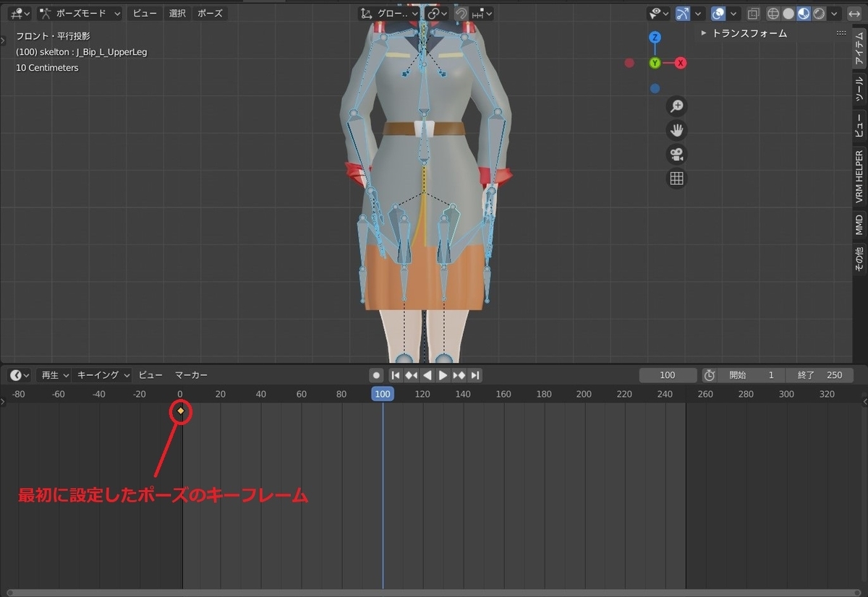Open the VRM HELPER sidebar tab

[859, 176]
